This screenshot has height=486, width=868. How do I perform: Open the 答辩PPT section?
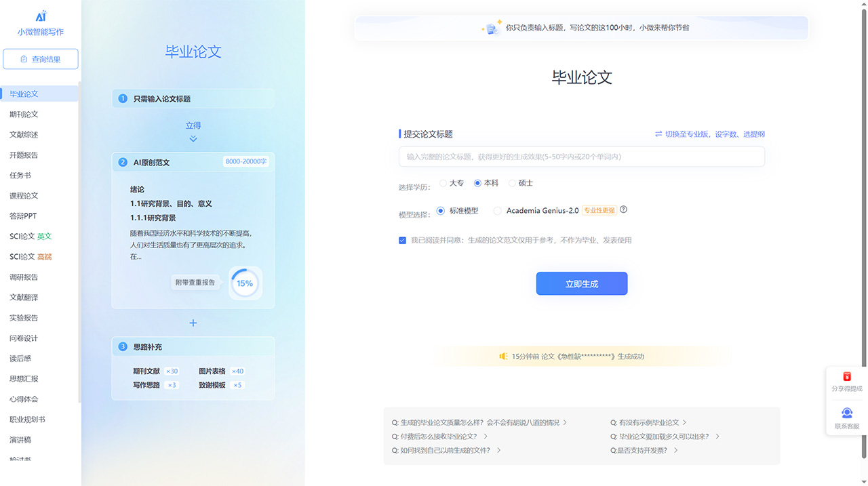[x=22, y=216]
